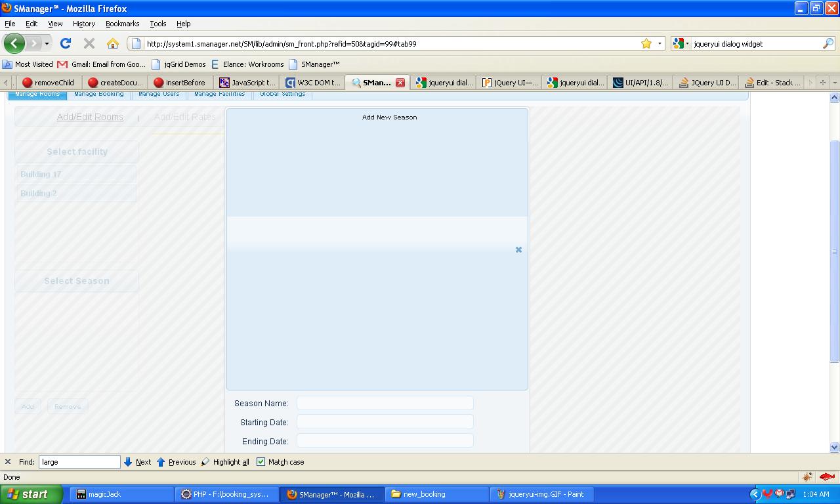Click the Find Next down arrow

point(128,462)
